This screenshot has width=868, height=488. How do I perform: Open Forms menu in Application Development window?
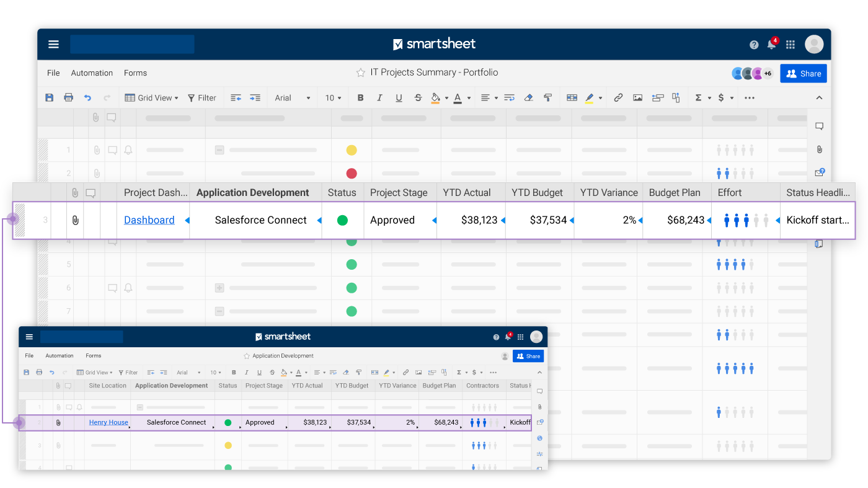click(x=93, y=356)
